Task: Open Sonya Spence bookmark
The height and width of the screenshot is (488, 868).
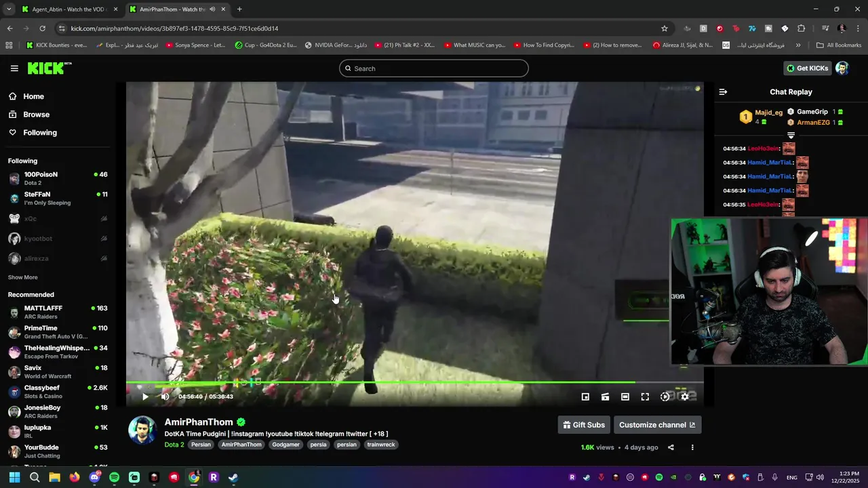Action: click(195, 45)
